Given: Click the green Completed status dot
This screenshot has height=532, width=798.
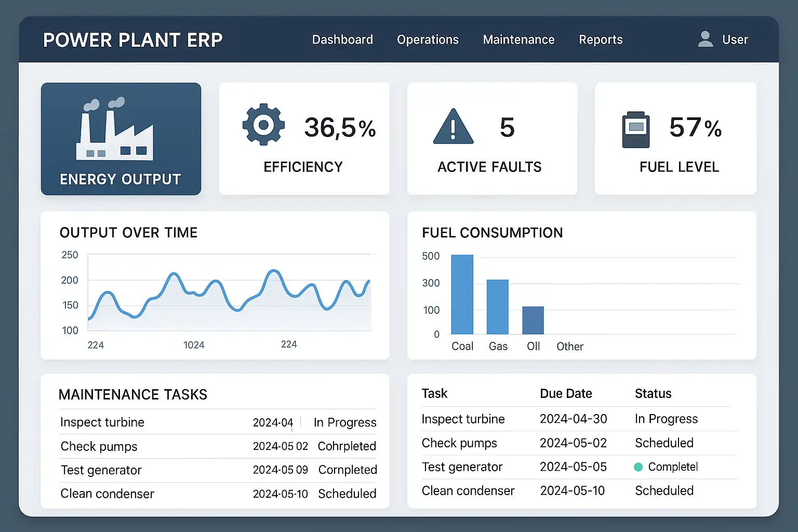Looking at the screenshot, I should 639,467.
